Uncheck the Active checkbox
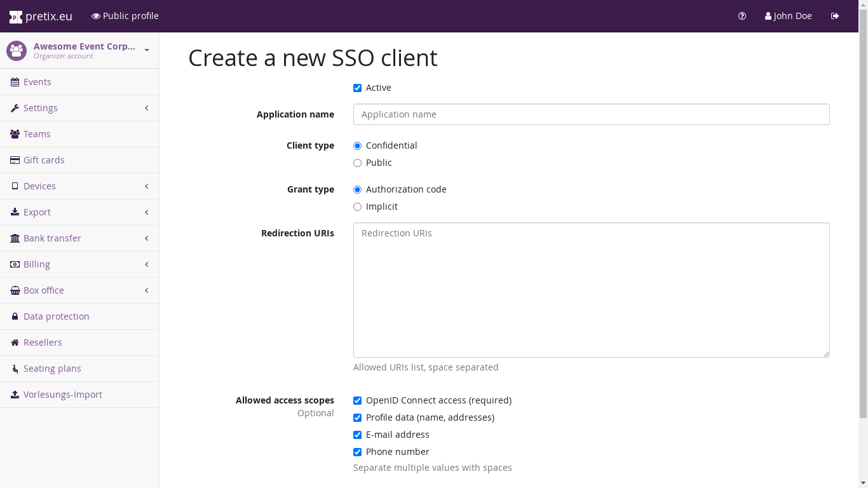Screen dimensions: 868x488 (x=357, y=88)
